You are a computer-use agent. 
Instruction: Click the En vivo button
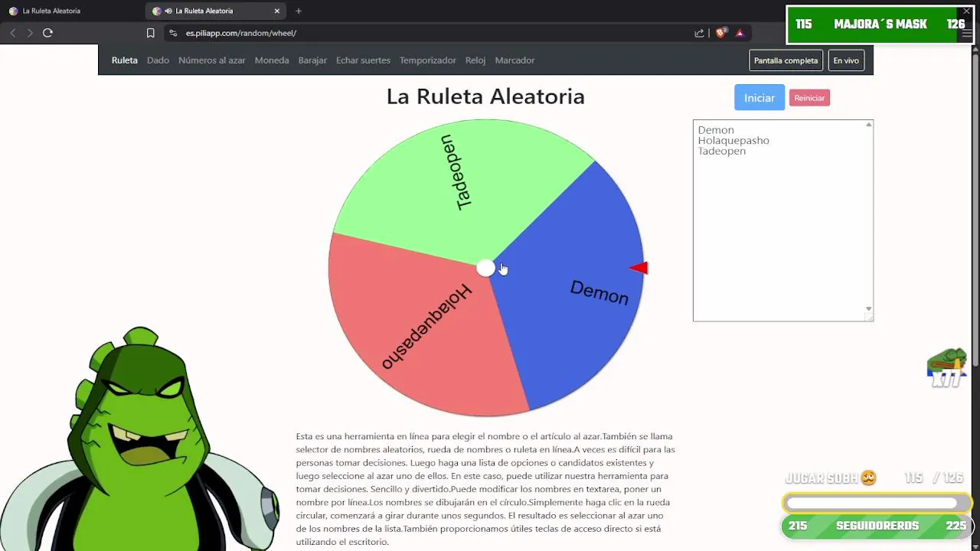click(x=846, y=60)
